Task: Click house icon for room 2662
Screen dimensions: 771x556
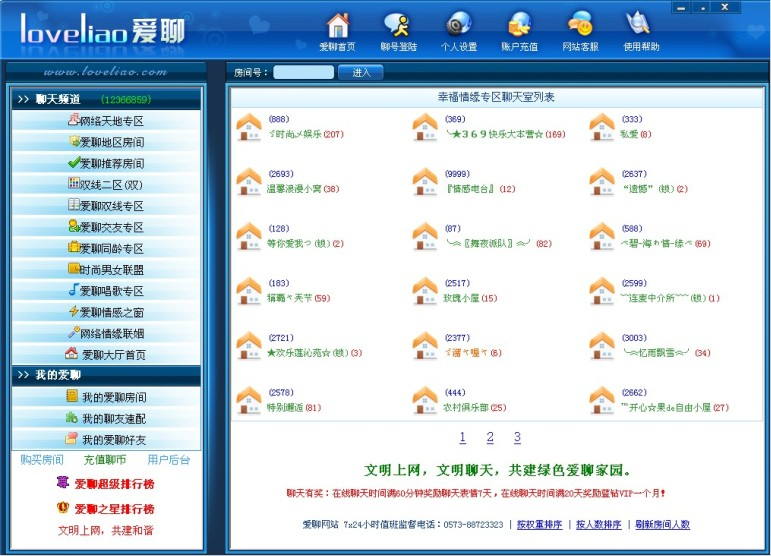Action: point(602,401)
